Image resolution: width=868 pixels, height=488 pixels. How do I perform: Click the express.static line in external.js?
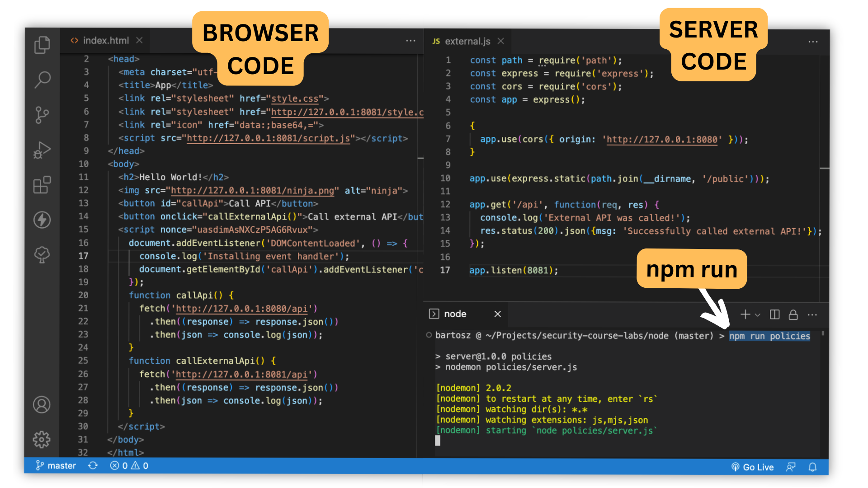[x=619, y=179]
